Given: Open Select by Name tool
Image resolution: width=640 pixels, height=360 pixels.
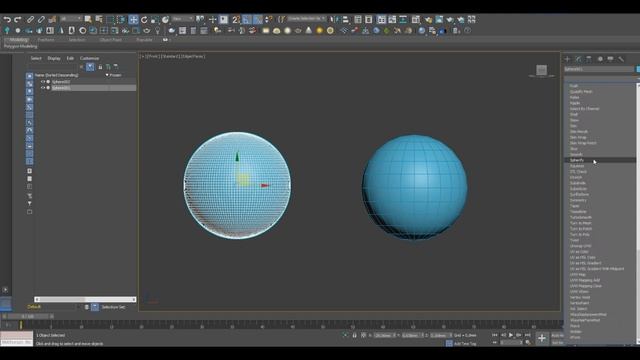Looking at the screenshot, I should click(x=99, y=19).
